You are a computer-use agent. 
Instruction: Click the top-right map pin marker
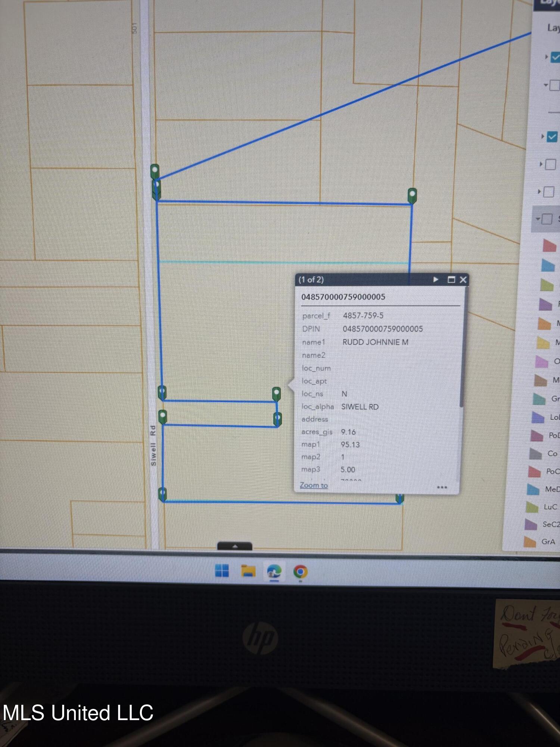pyautogui.click(x=412, y=195)
